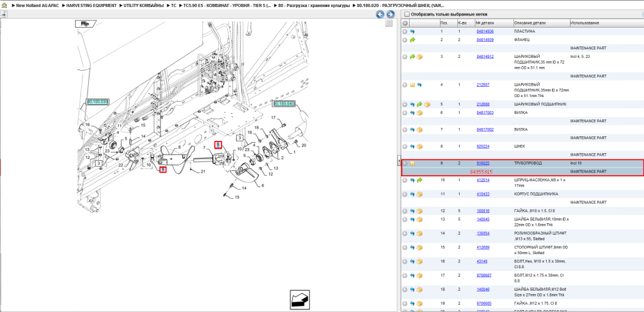Screen dimensions: 644x312
Task: Sort by the '№ детали' column header
Action: coord(494,23)
